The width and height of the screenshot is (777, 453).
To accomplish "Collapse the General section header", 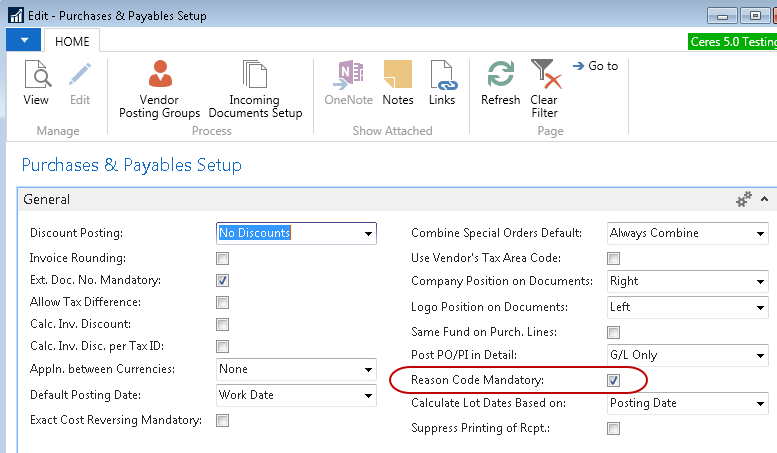I will (764, 200).
